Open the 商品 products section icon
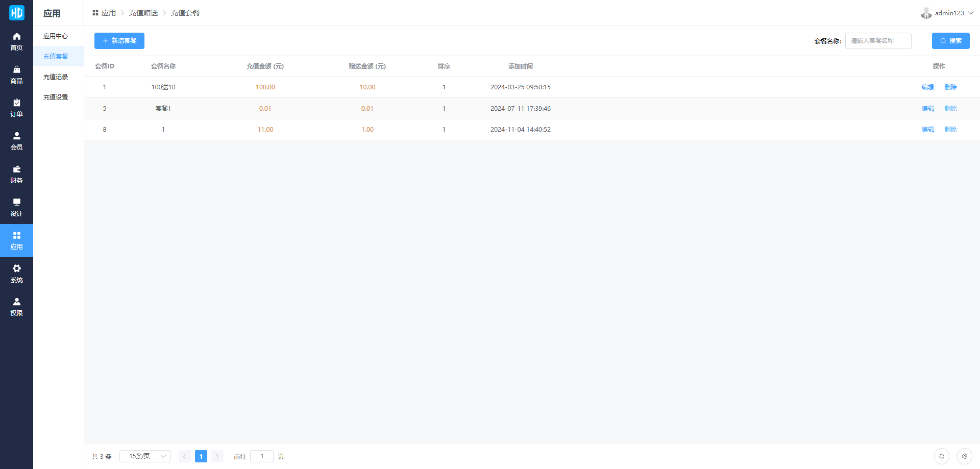Screen dimensions: 980x469 click(16, 70)
